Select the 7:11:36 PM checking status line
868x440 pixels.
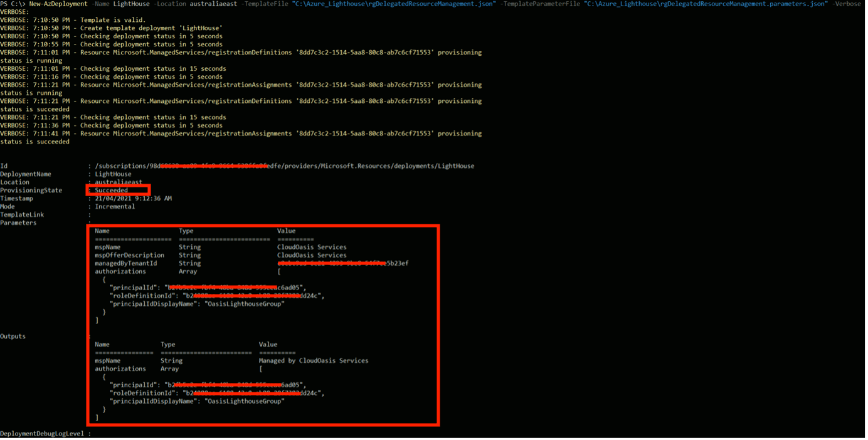click(x=112, y=125)
